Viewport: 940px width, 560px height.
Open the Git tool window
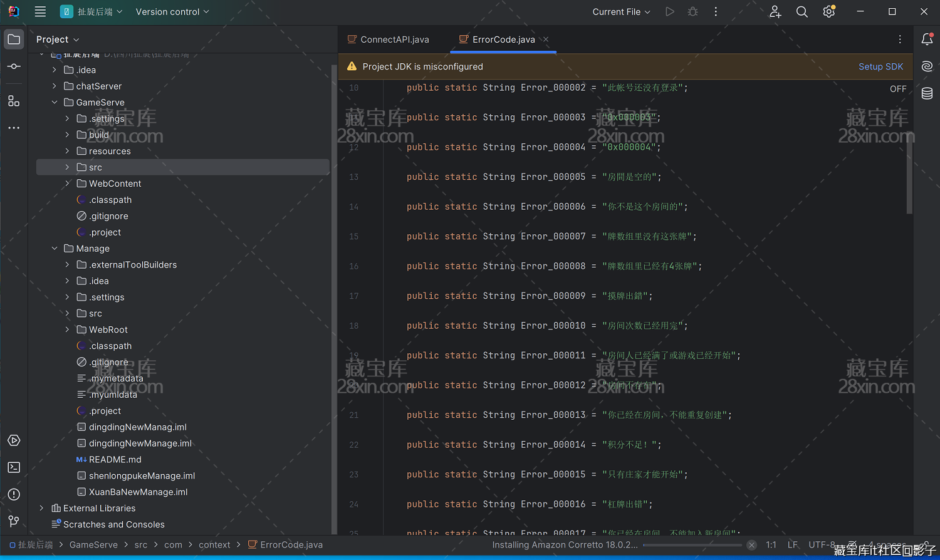tap(14, 521)
